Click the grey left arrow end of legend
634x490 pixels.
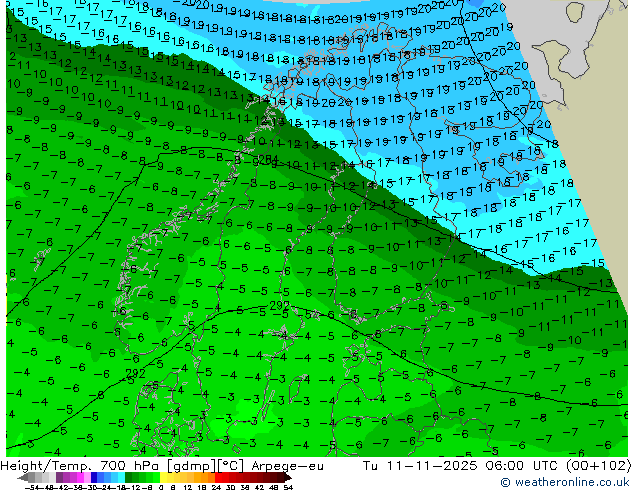tap(23, 478)
